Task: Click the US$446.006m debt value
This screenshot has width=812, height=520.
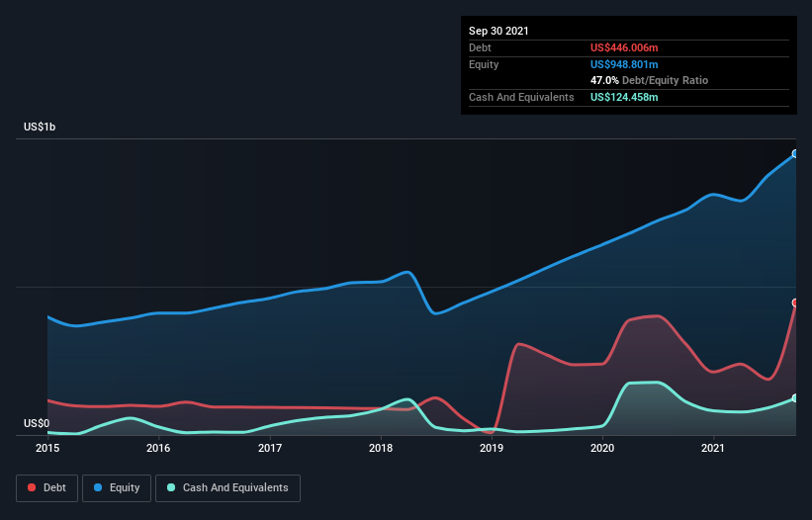Action: 624,47
